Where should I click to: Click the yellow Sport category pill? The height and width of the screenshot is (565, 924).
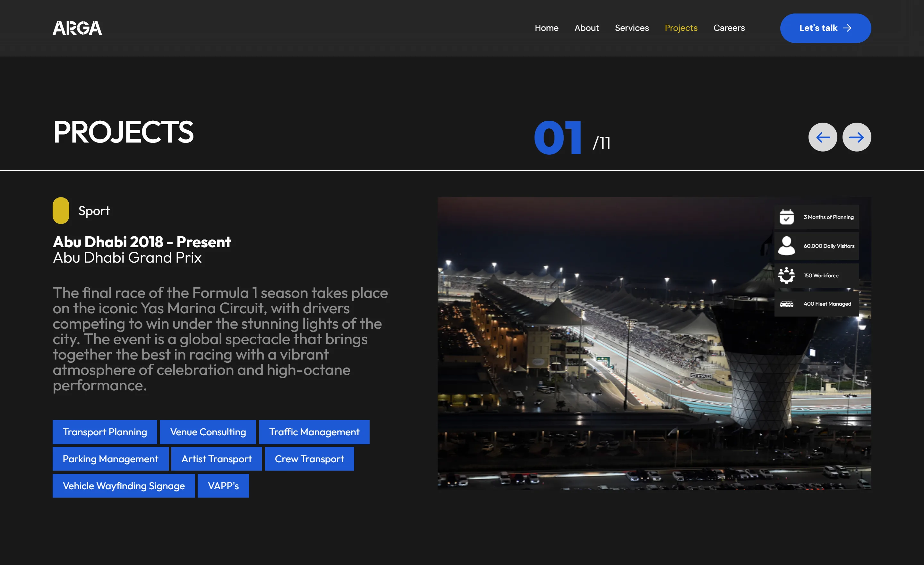[61, 211]
